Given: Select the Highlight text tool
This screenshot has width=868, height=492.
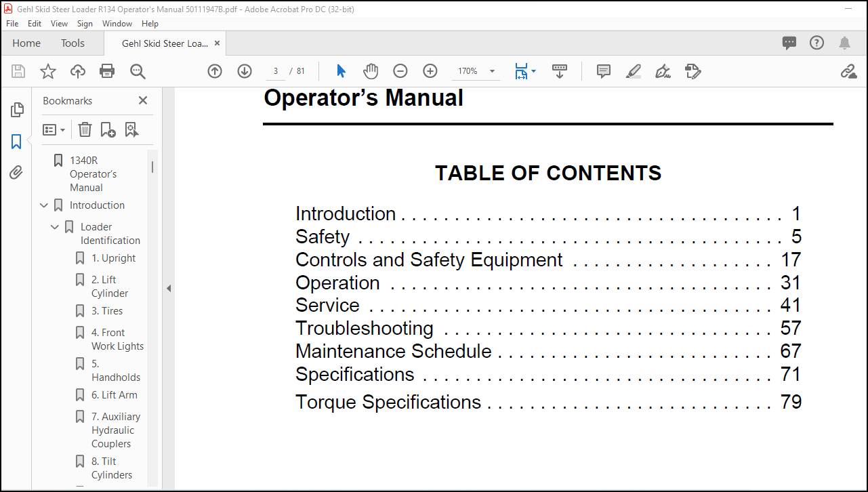Looking at the screenshot, I should point(634,71).
